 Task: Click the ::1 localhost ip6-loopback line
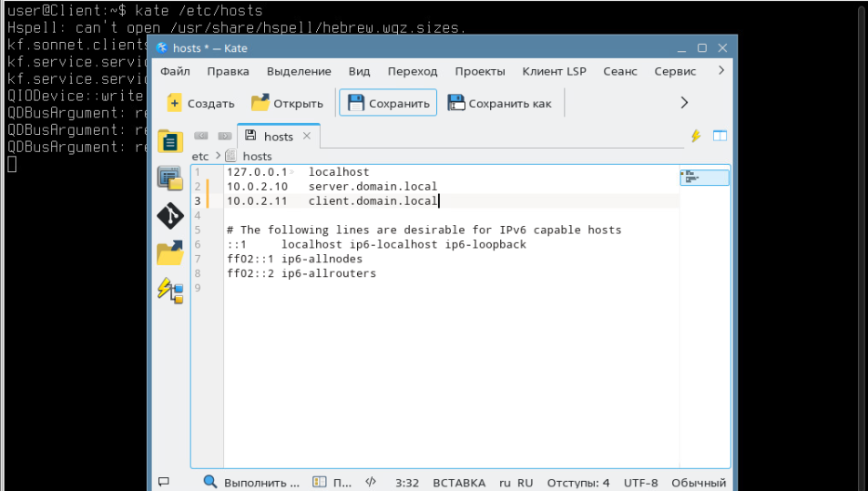(x=376, y=245)
